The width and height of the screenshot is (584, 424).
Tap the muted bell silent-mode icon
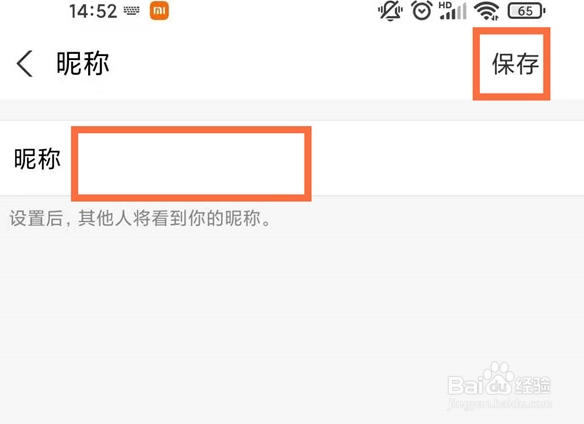[x=390, y=11]
